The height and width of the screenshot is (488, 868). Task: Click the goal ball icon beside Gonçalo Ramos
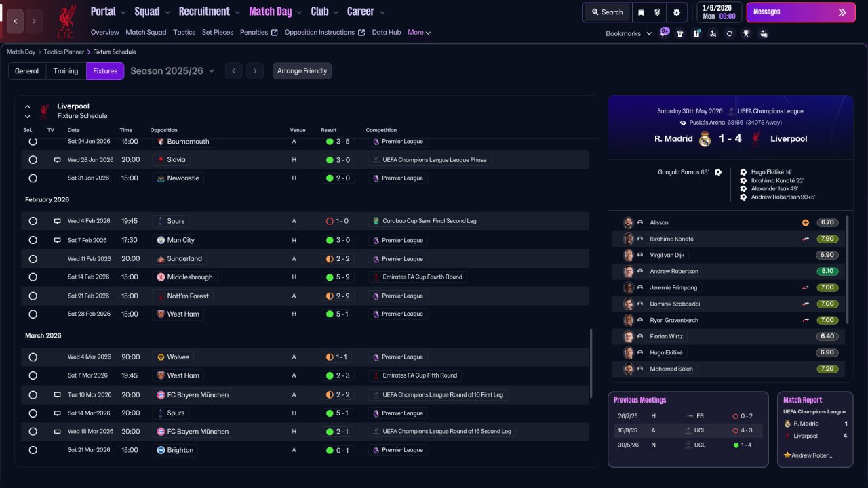[718, 172]
